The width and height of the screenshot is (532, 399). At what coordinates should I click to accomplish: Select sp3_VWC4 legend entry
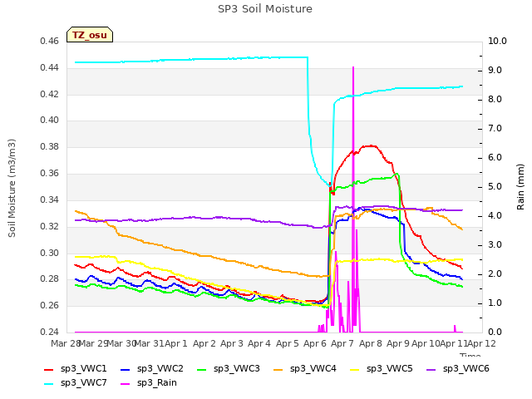[x=305, y=369]
